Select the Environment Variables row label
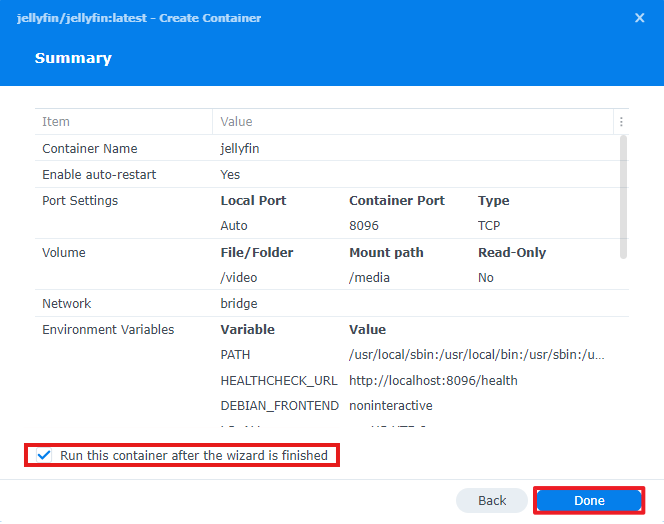This screenshot has height=524, width=664. coord(108,330)
